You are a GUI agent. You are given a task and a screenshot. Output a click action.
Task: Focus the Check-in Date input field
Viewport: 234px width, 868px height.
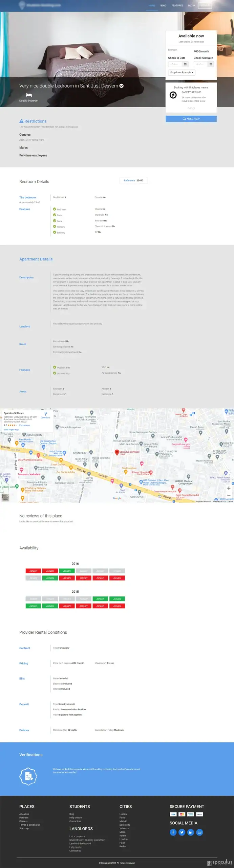[175, 64]
